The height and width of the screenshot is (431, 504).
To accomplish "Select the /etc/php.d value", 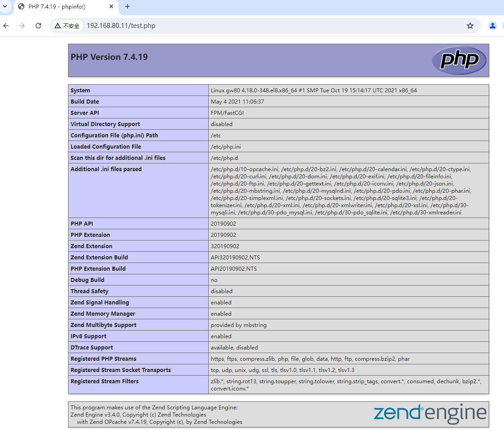I will coord(225,158).
